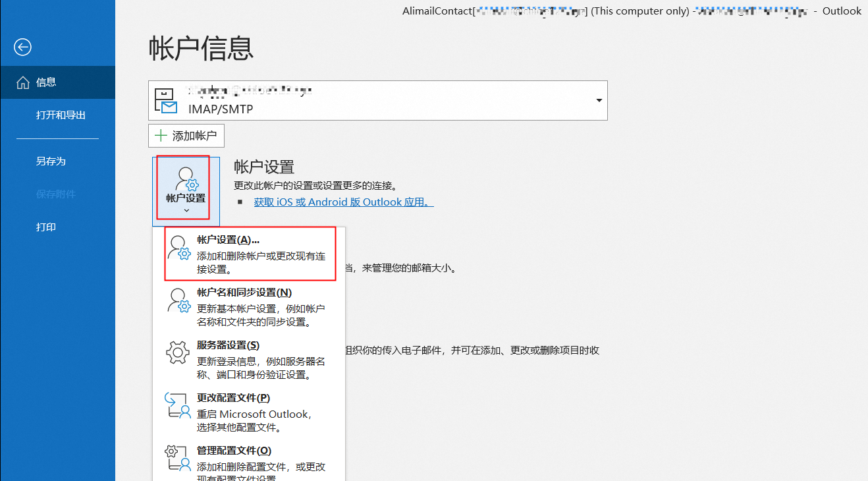
Task: Select 更改配置文件(P) menu entry
Action: (249, 412)
